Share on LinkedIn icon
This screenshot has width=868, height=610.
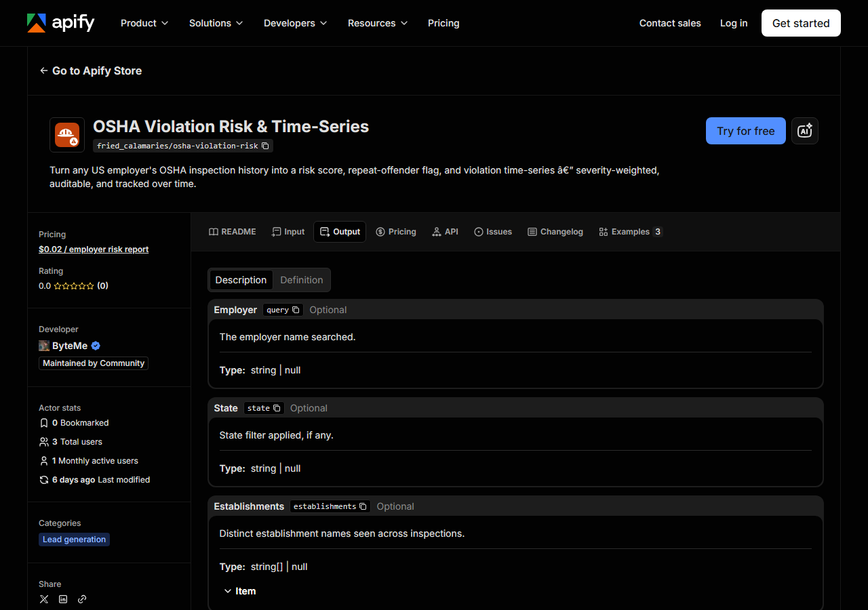pyautogui.click(x=63, y=599)
